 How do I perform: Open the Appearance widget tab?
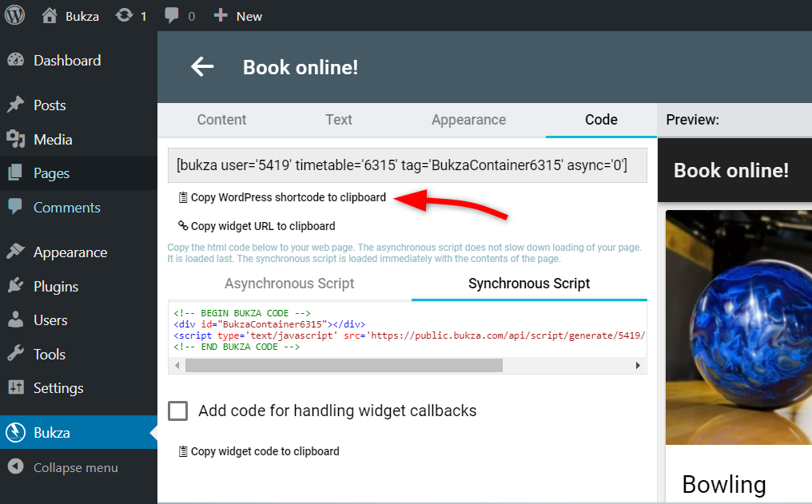tap(468, 120)
